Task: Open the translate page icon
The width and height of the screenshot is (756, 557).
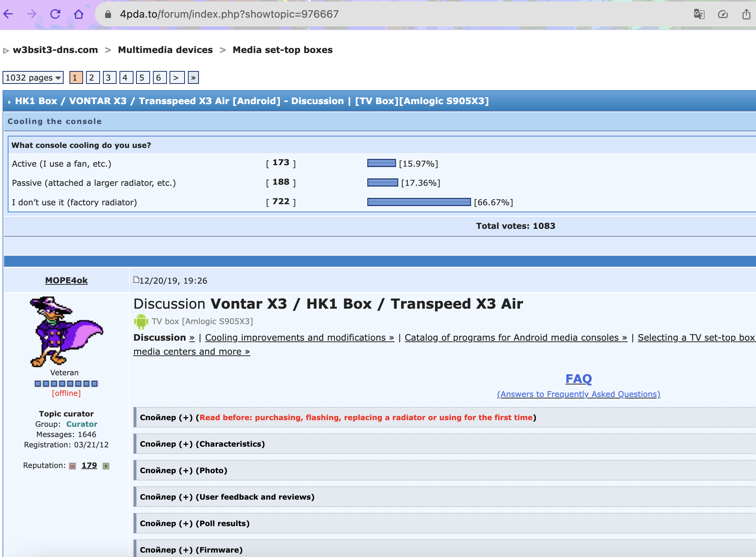Action: tap(699, 14)
